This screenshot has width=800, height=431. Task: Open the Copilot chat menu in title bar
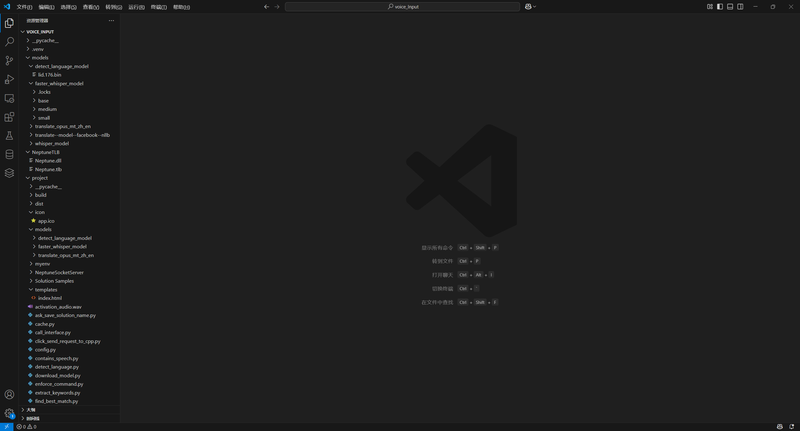click(x=531, y=7)
